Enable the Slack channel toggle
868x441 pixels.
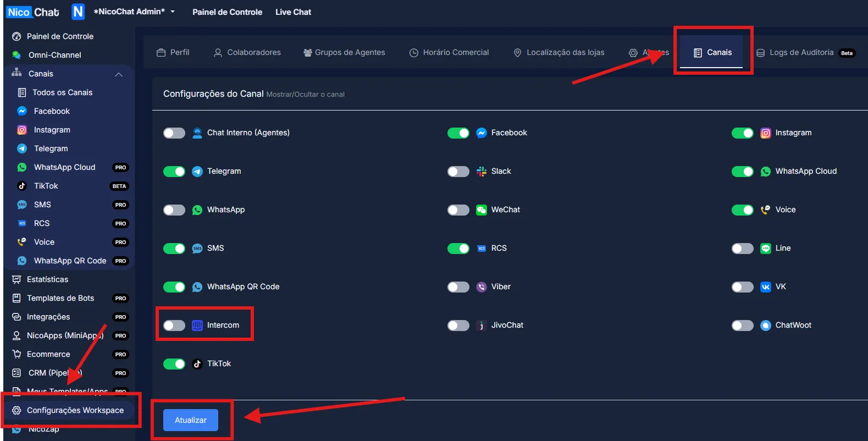coord(458,172)
